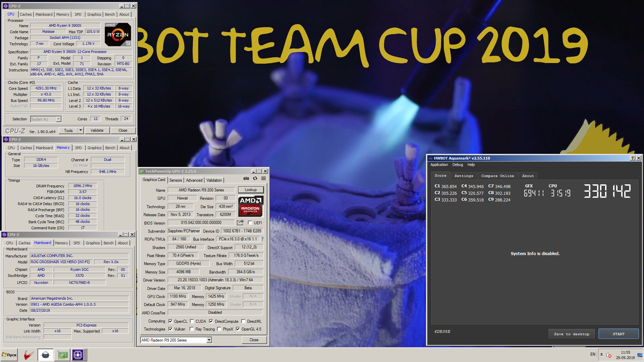Switch to the Compare Online tab
The height and width of the screenshot is (362, 644).
pyautogui.click(x=497, y=176)
